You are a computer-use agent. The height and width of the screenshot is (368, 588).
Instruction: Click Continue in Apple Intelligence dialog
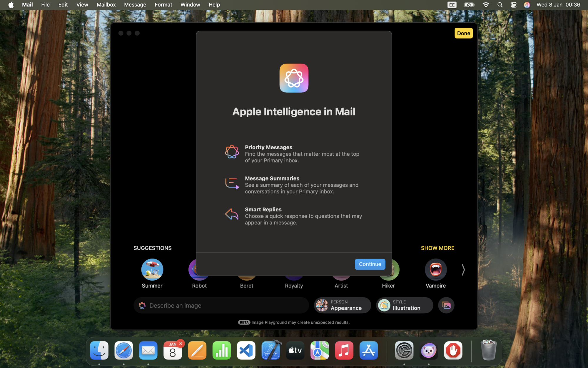370,264
